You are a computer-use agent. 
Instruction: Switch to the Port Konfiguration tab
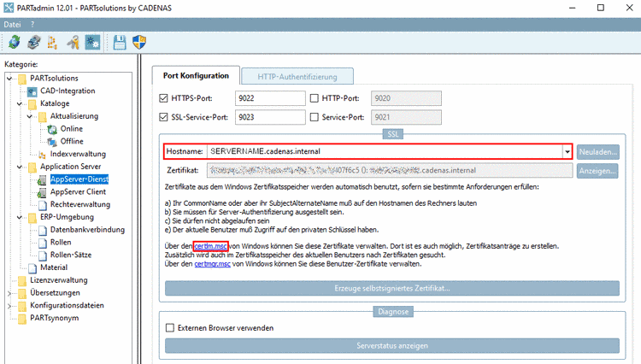click(196, 75)
